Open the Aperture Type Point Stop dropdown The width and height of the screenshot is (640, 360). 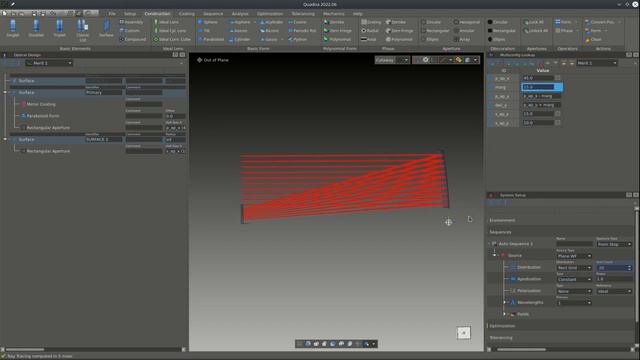coord(614,244)
